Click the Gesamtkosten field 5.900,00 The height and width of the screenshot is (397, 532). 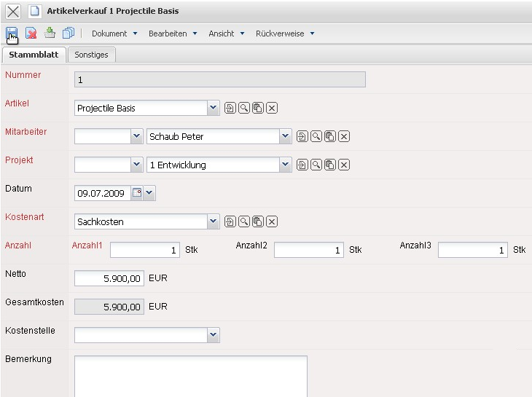pos(109,307)
